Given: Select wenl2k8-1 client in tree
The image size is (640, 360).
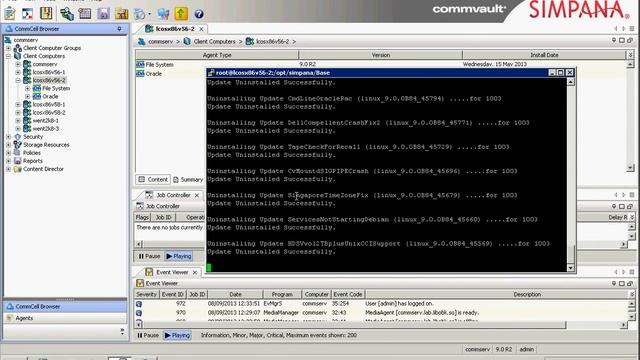Looking at the screenshot, I should [45, 121].
